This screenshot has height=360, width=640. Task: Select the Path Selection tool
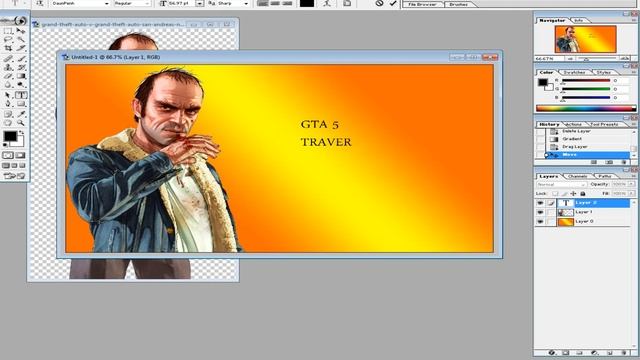8,95
